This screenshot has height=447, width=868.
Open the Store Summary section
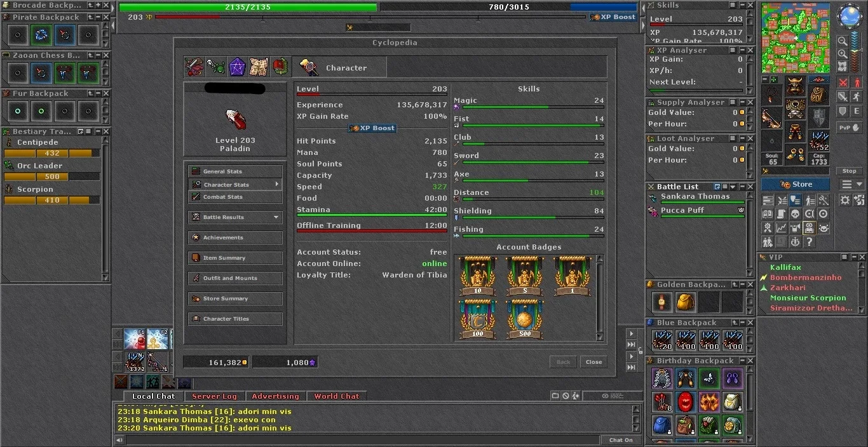[x=235, y=298]
